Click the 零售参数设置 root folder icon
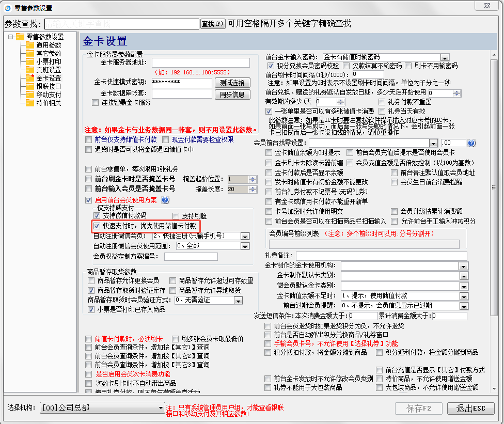Viewport: 504px width, 424px height. tap(20, 37)
